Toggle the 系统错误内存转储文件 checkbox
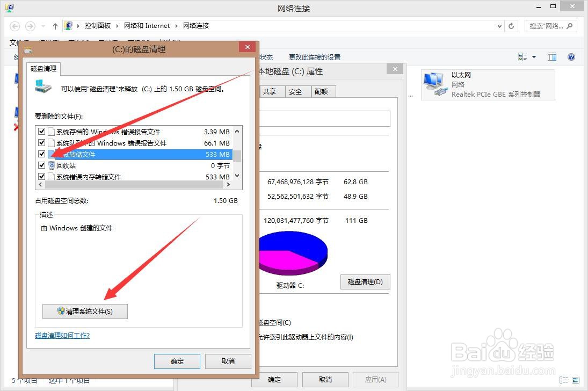The height and width of the screenshot is (391, 588). (x=41, y=176)
